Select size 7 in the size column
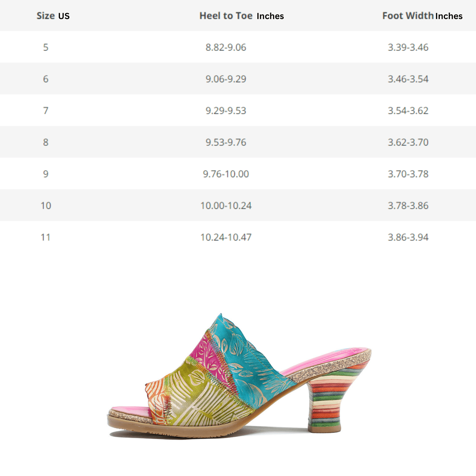Image resolution: width=476 pixels, height=476 pixels. [x=46, y=110]
